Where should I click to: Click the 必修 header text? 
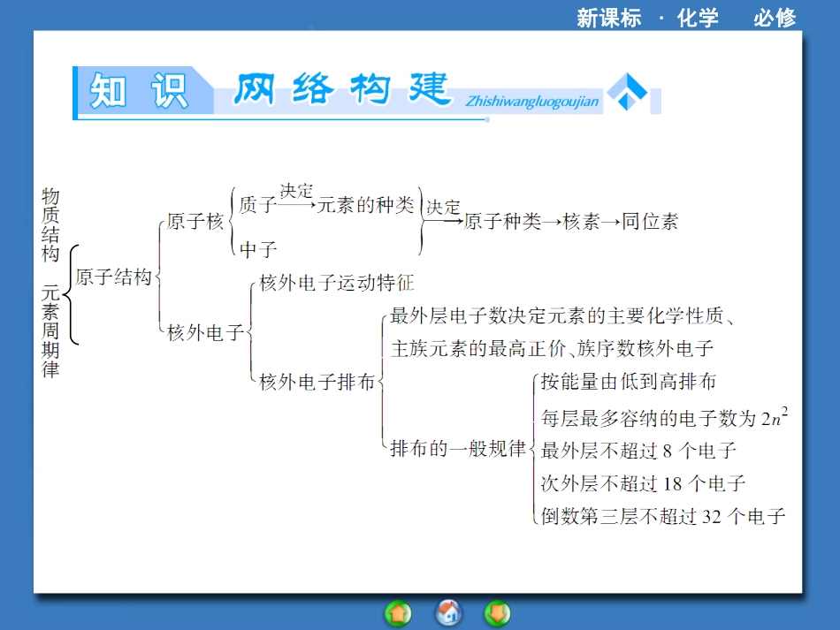(775, 18)
